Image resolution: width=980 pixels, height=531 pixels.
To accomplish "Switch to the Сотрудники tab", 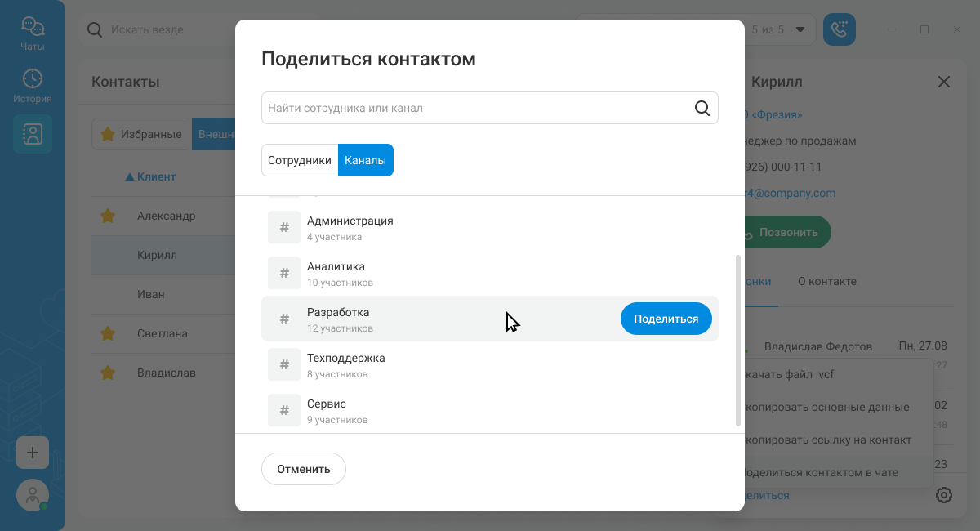I will pyautogui.click(x=300, y=160).
